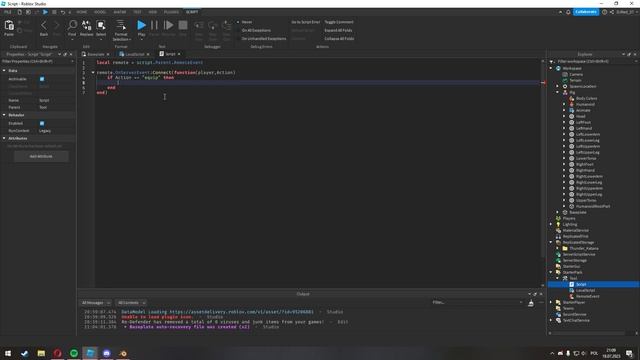Select the Workspace item in Explorer
640x360 pixels.
point(572,68)
